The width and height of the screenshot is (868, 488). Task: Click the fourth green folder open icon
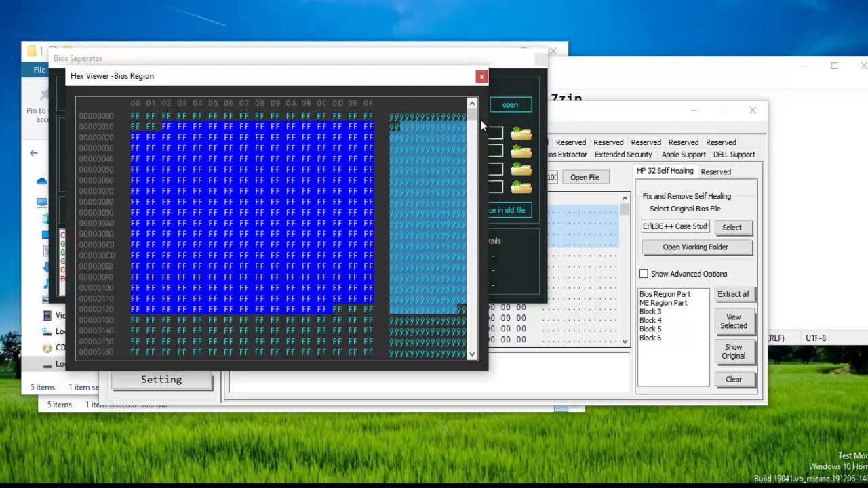[521, 186]
